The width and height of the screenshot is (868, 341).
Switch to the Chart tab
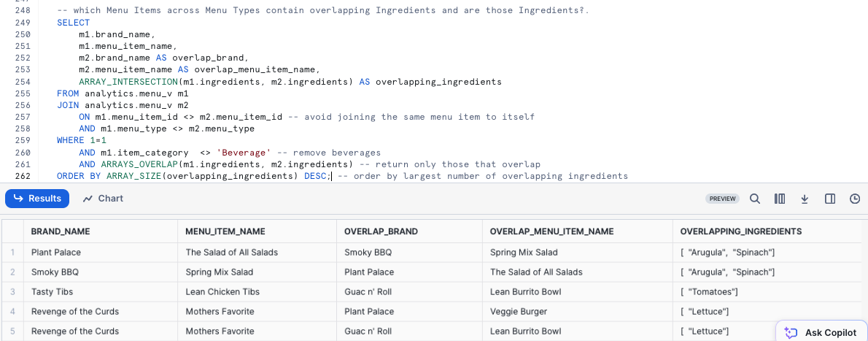click(103, 199)
